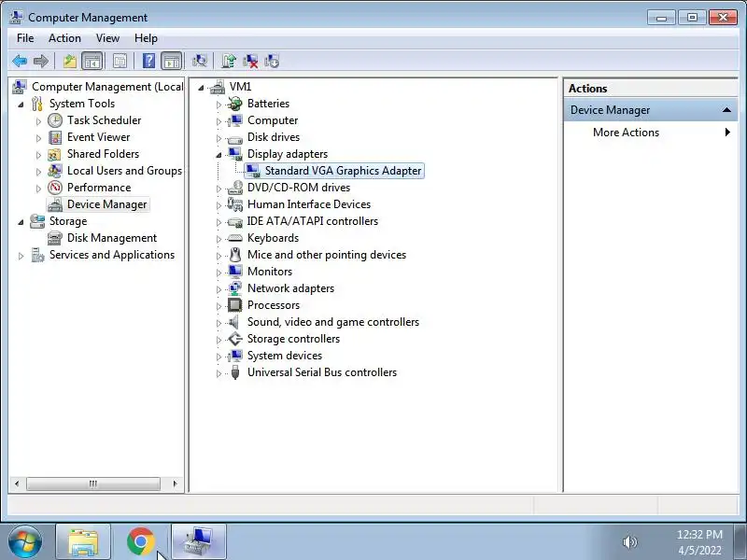Select Local Users and Groups node
The height and width of the screenshot is (560, 747).
coord(124,171)
